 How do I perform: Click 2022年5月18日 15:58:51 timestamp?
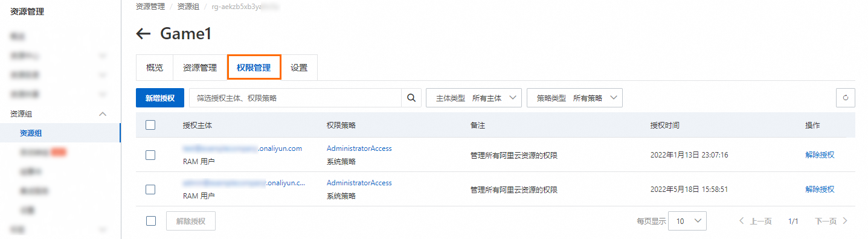[689, 190]
